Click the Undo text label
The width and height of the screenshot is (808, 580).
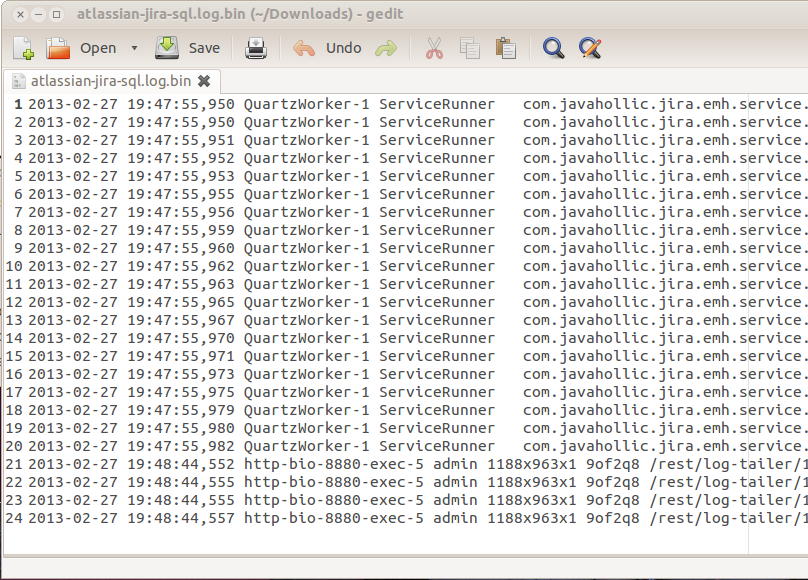click(x=343, y=48)
